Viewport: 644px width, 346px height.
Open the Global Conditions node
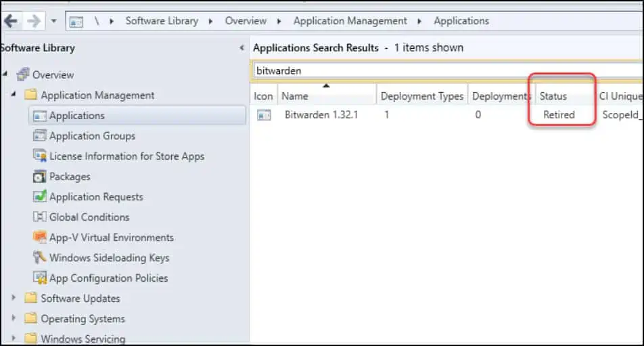coord(89,217)
